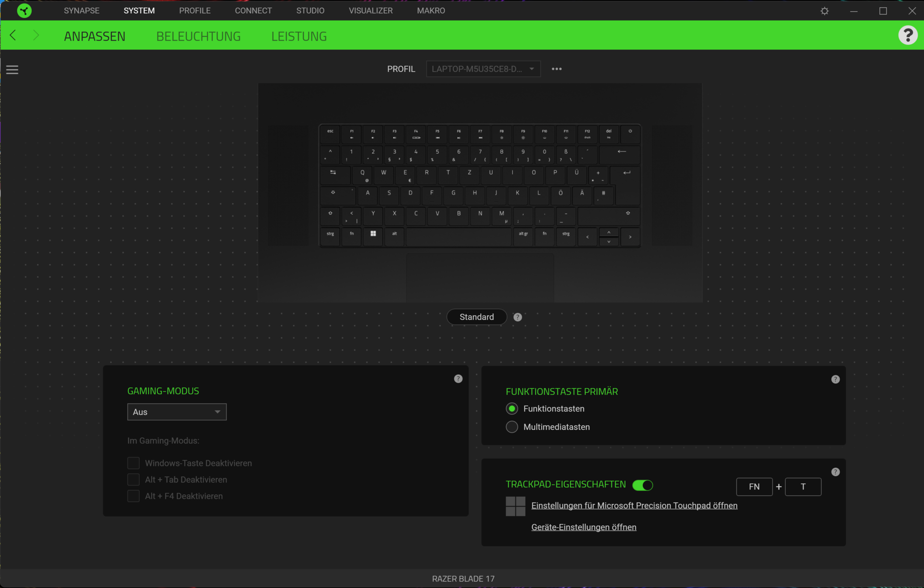Select the Multimediatasten radio button
This screenshot has height=588, width=924.
[512, 427]
